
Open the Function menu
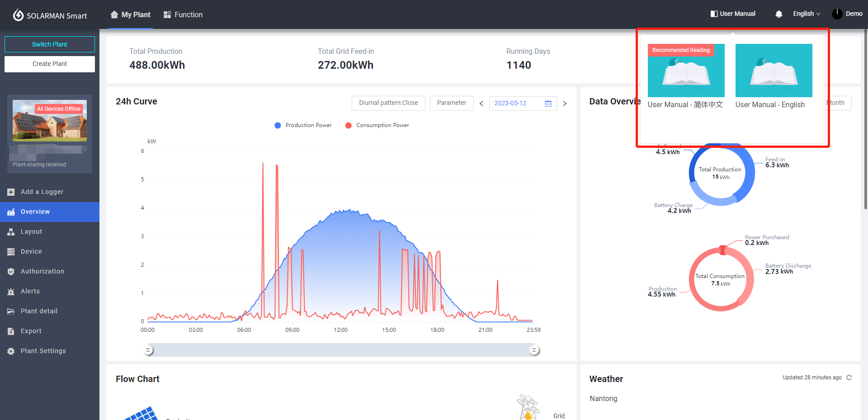pos(183,14)
